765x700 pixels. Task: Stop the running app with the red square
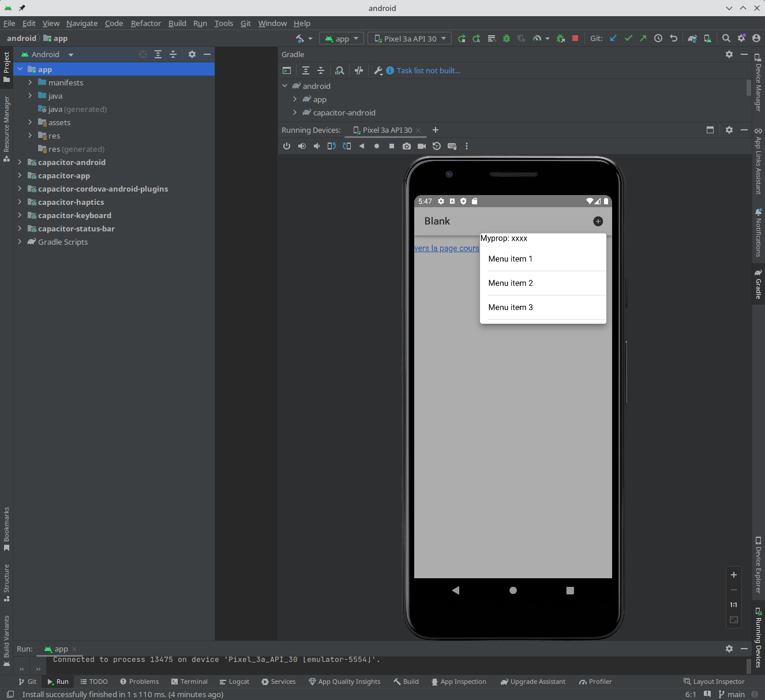[x=575, y=38]
